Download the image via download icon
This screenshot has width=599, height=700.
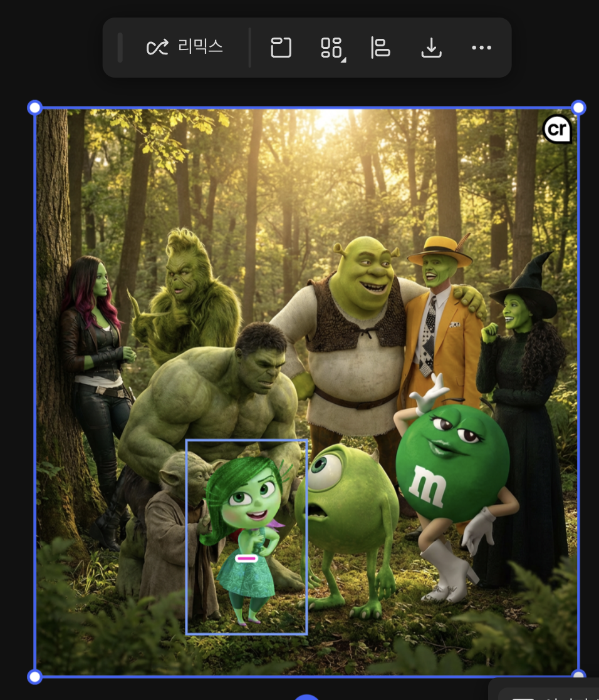(432, 48)
